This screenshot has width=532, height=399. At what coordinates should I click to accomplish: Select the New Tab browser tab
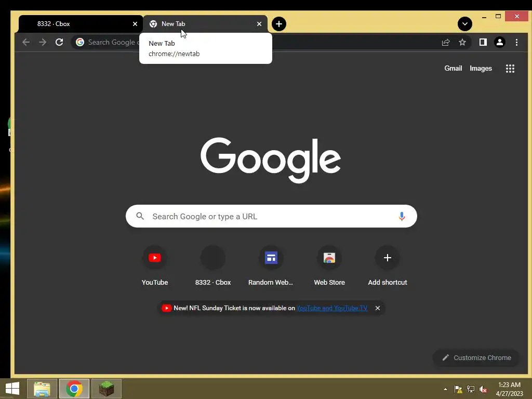(205, 24)
